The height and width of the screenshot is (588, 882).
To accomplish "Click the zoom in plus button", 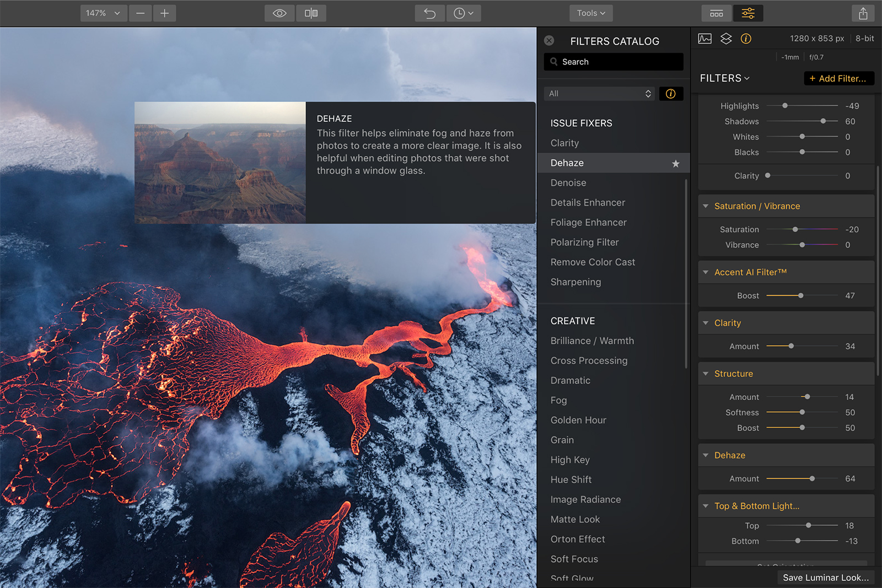I will (164, 13).
